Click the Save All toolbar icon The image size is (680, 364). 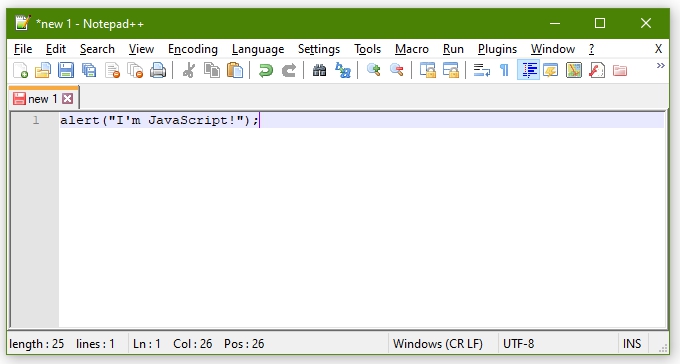point(89,70)
